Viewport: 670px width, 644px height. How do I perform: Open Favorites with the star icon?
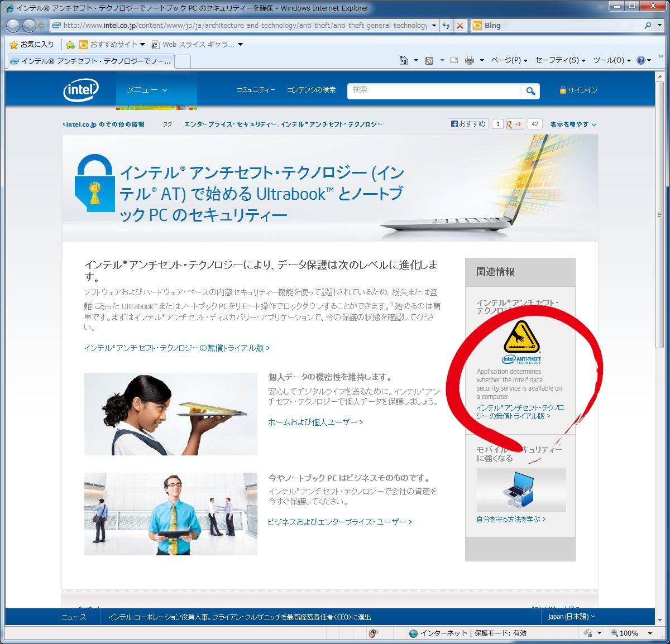13,44
